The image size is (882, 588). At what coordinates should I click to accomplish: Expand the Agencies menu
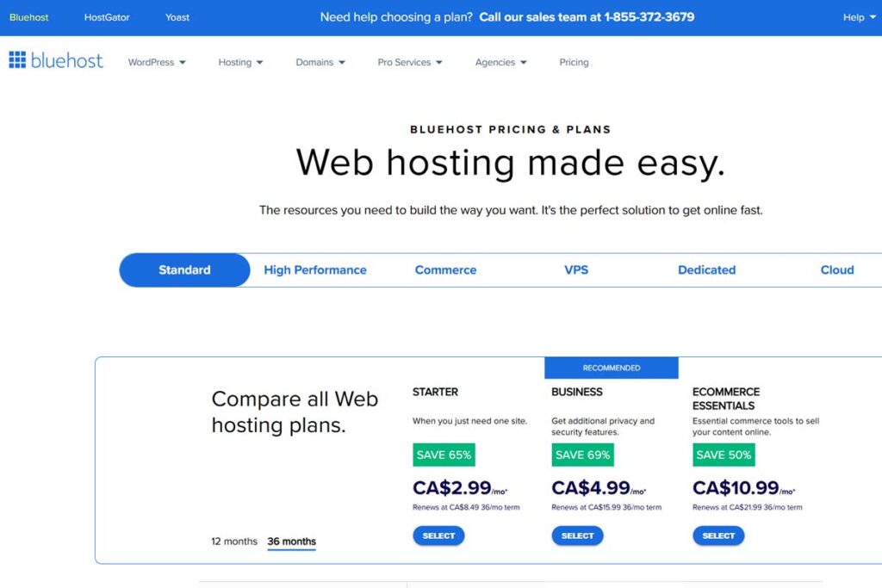(500, 62)
